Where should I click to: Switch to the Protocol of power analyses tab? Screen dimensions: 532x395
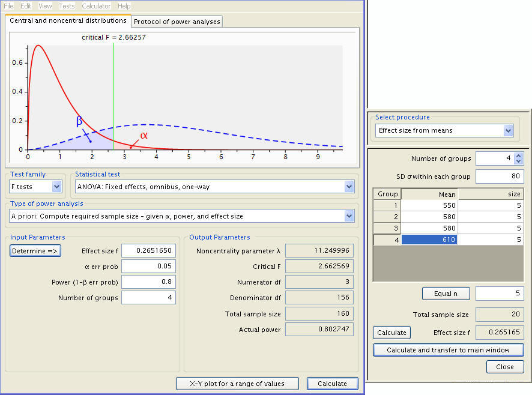(176, 20)
